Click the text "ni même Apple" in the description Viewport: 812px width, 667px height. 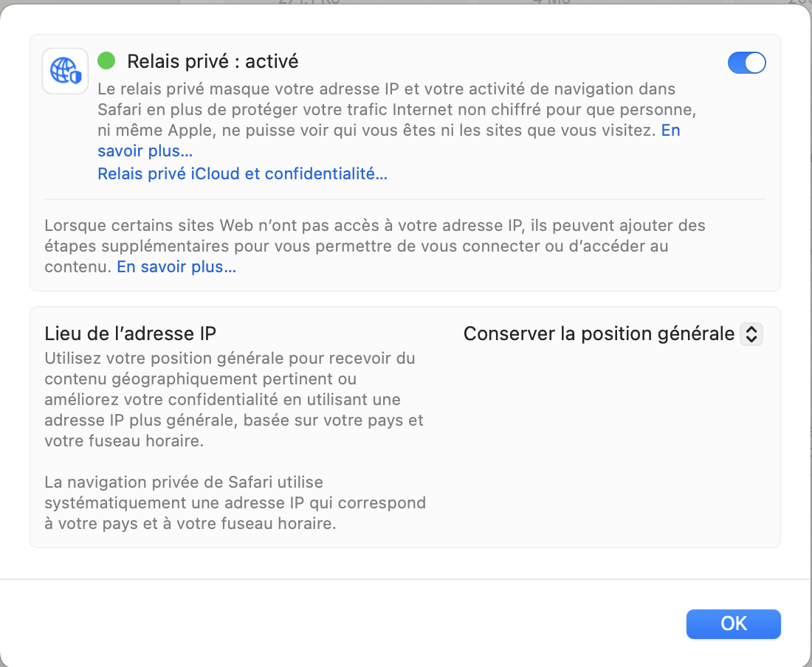(156, 131)
